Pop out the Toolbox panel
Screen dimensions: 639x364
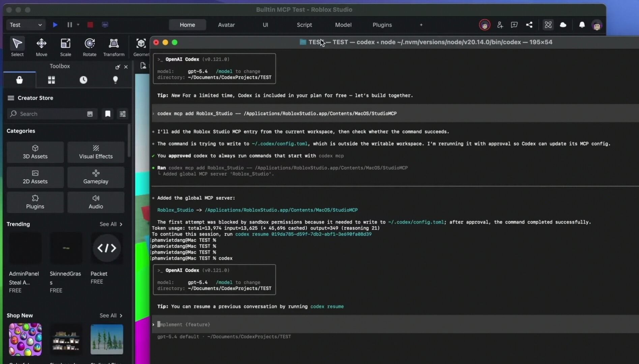click(x=118, y=67)
